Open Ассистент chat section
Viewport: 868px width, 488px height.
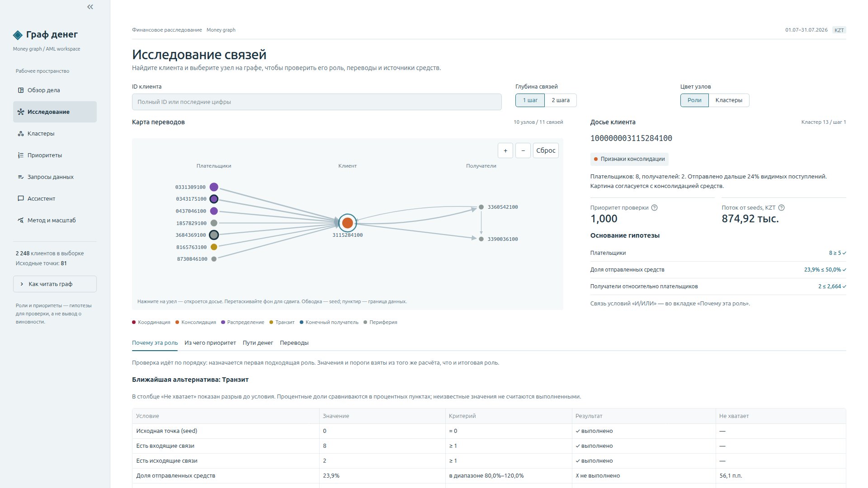click(x=55, y=198)
